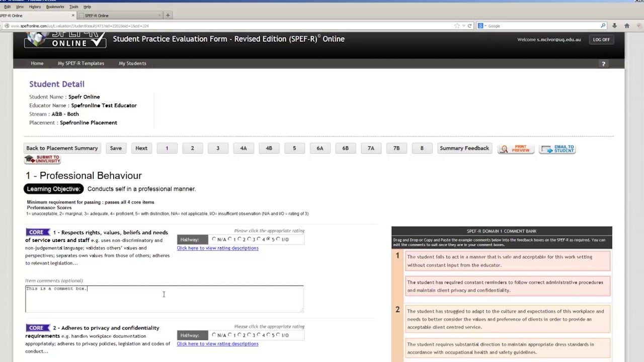
Task: Go to domain 5 section button
Action: 294,148
